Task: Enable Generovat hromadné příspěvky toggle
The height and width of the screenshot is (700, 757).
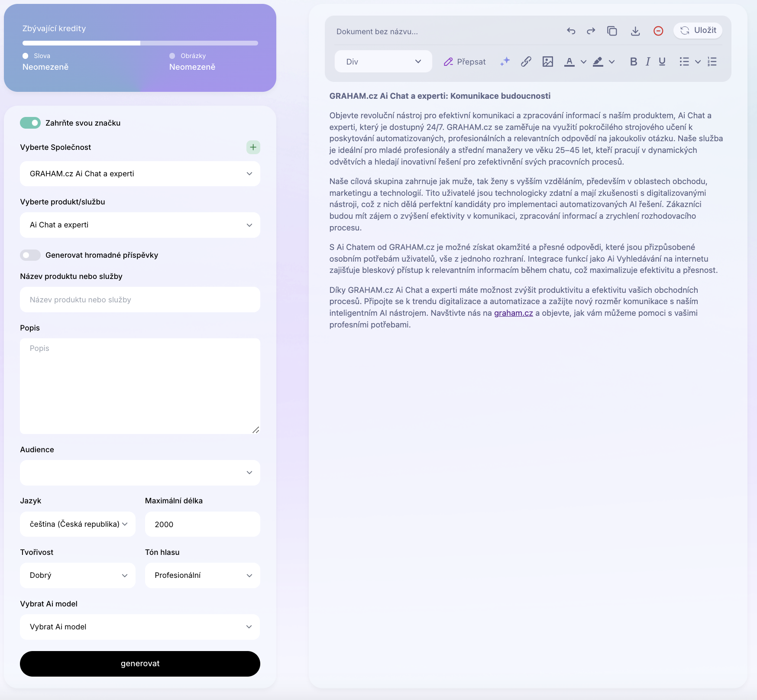Action: coord(30,255)
